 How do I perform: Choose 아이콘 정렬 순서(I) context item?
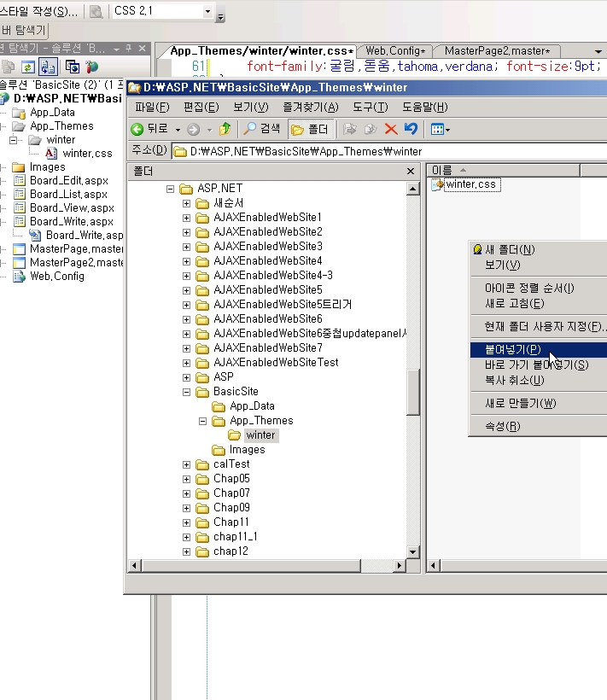539,288
